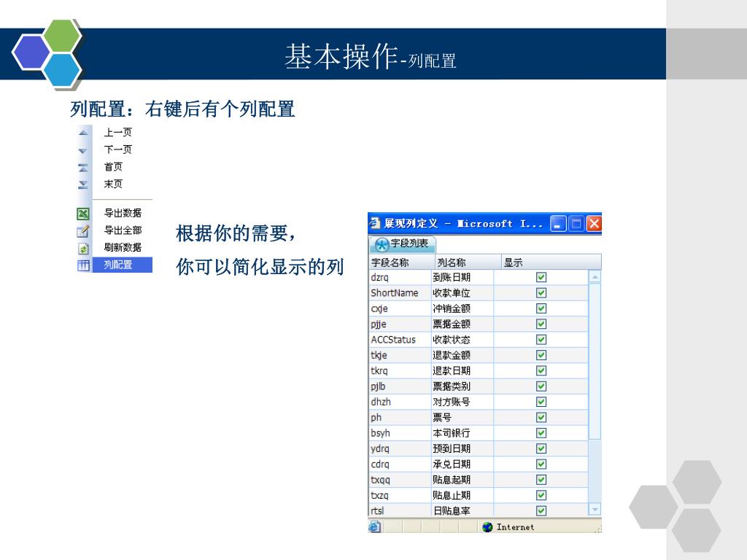
Task: Click the Excel export icon beside 导出数据
Action: tap(83, 214)
